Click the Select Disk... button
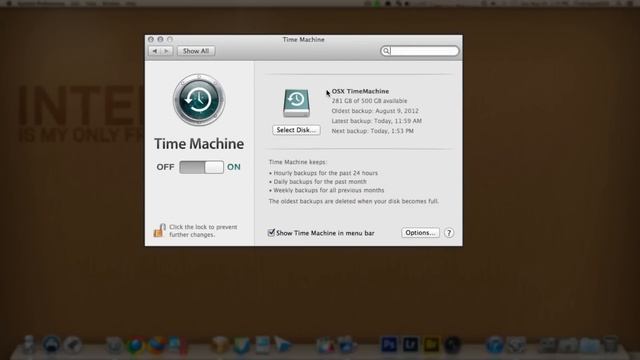This screenshot has width=640, height=360. click(x=296, y=130)
